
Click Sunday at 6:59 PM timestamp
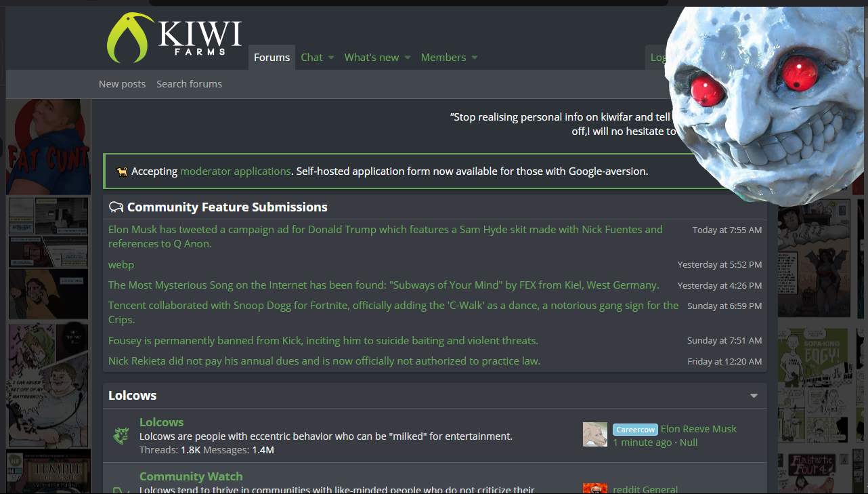click(x=724, y=306)
